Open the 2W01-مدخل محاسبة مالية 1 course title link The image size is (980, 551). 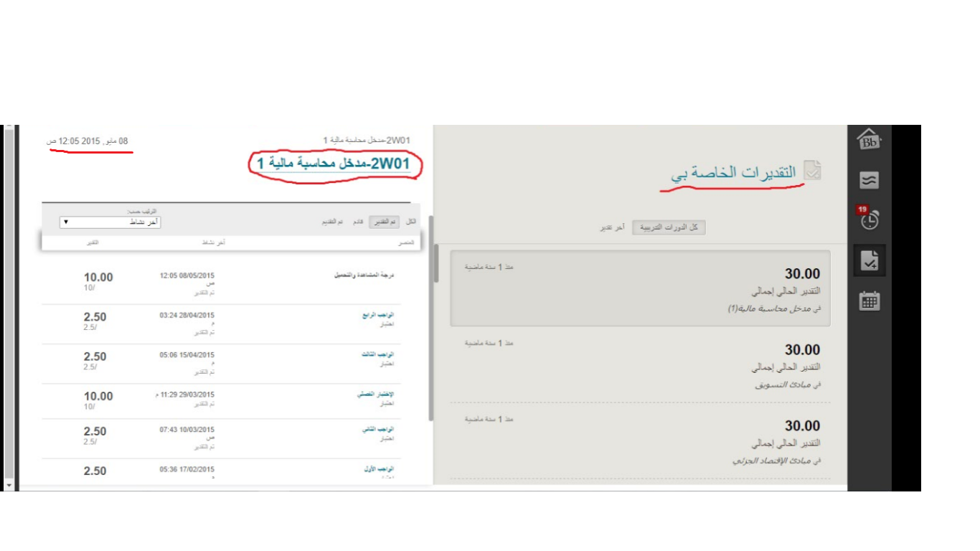[x=334, y=164]
